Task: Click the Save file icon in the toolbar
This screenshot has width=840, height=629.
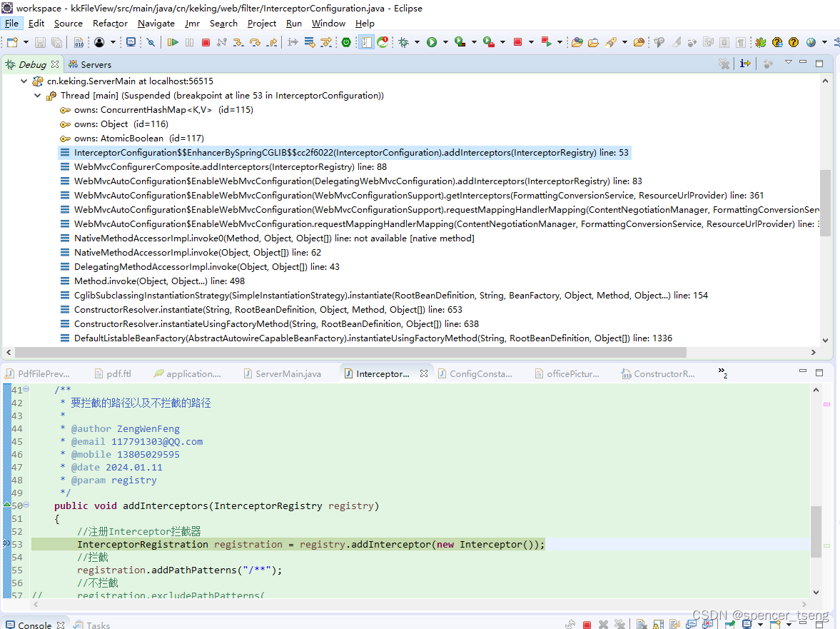Action: 40,41
